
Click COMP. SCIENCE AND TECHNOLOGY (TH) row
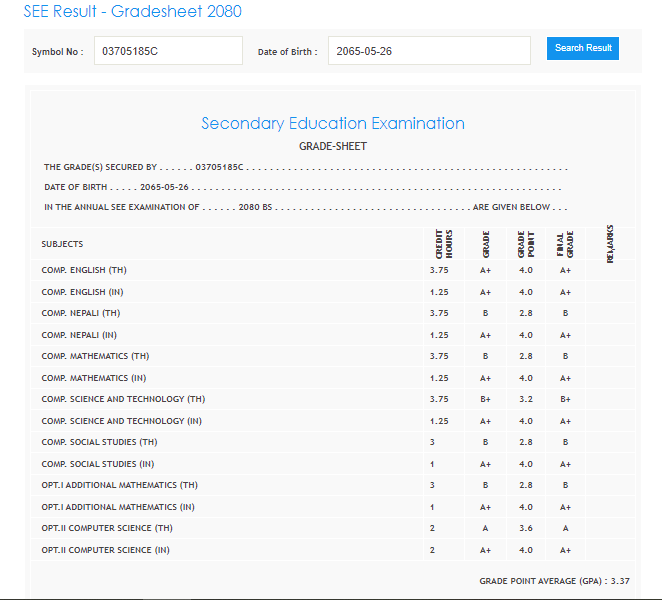pyautogui.click(x=123, y=399)
